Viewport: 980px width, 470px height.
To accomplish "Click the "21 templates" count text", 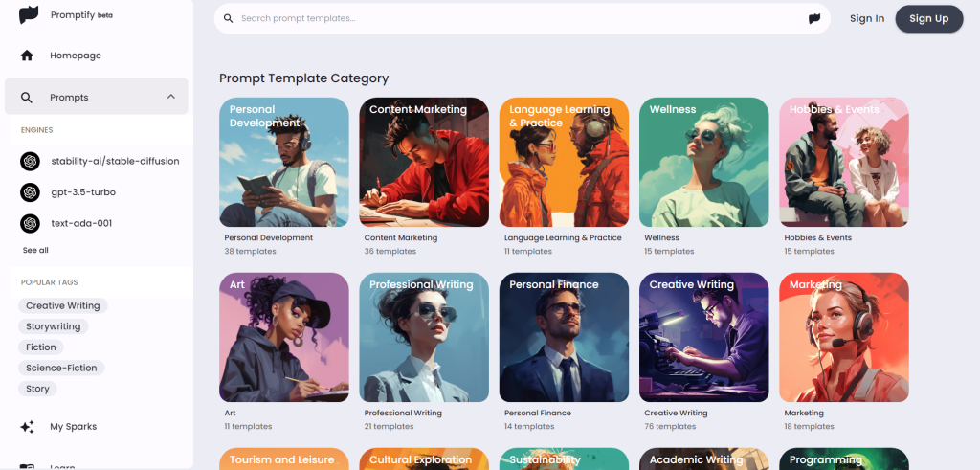I will pyautogui.click(x=389, y=426).
